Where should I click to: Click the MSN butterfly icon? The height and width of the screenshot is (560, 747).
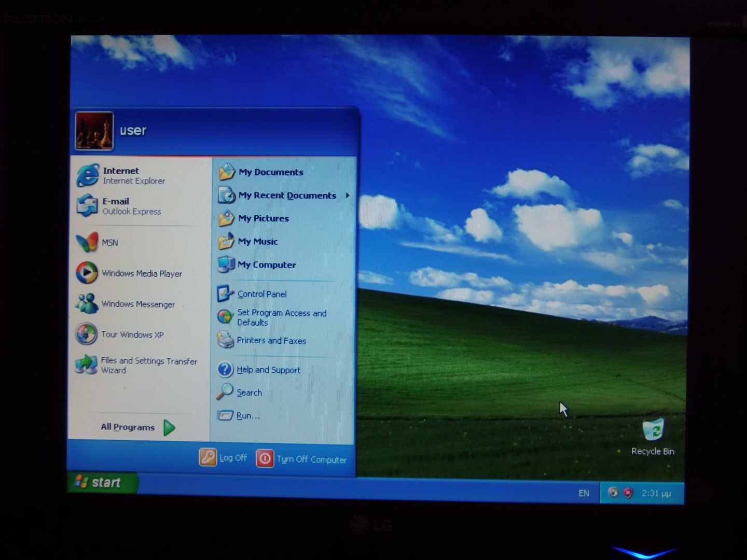point(87,242)
